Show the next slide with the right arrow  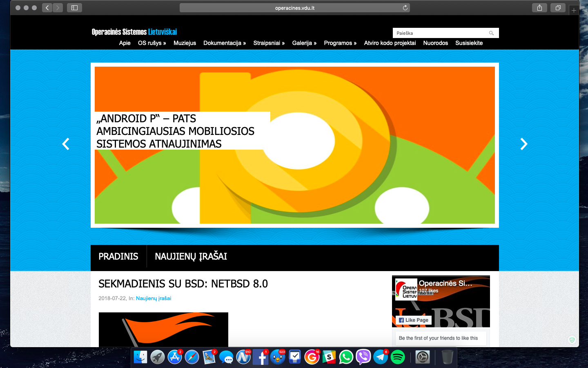pyautogui.click(x=523, y=144)
